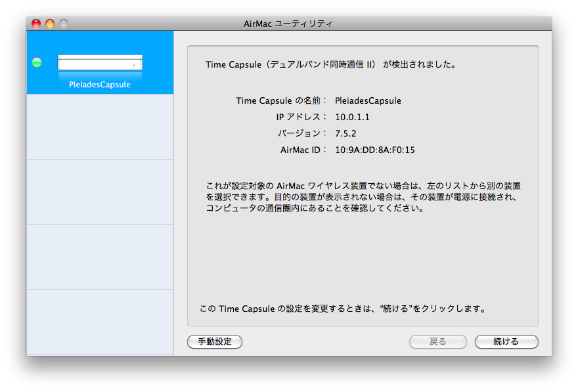Viewport: 578px width, 392px height.
Task: Click the 続ける continue button
Action: (x=506, y=341)
